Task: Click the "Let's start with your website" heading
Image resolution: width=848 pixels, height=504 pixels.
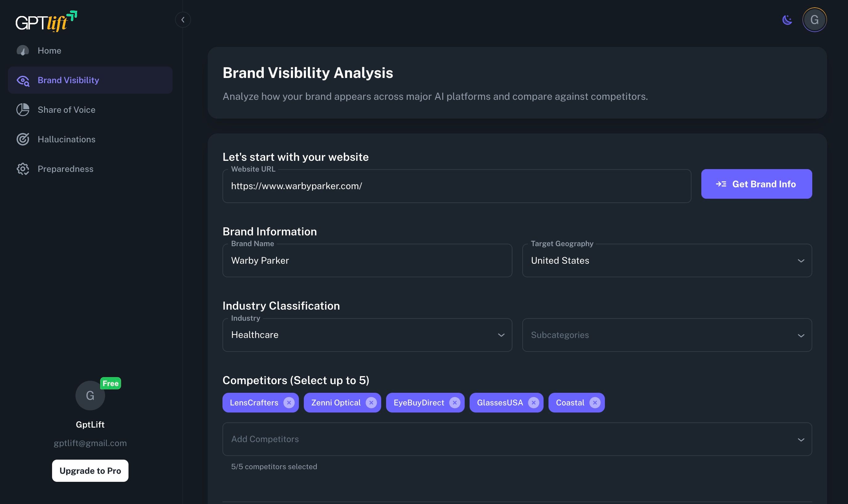Action: 296,157
